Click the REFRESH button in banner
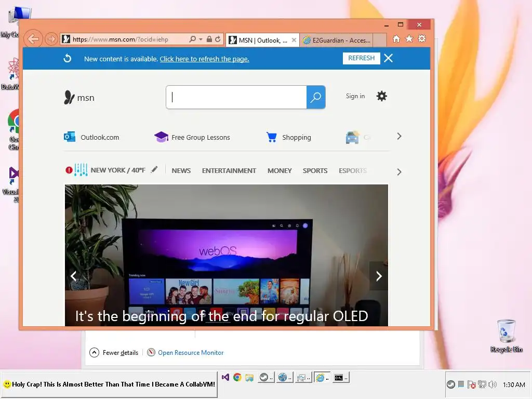 362,58
